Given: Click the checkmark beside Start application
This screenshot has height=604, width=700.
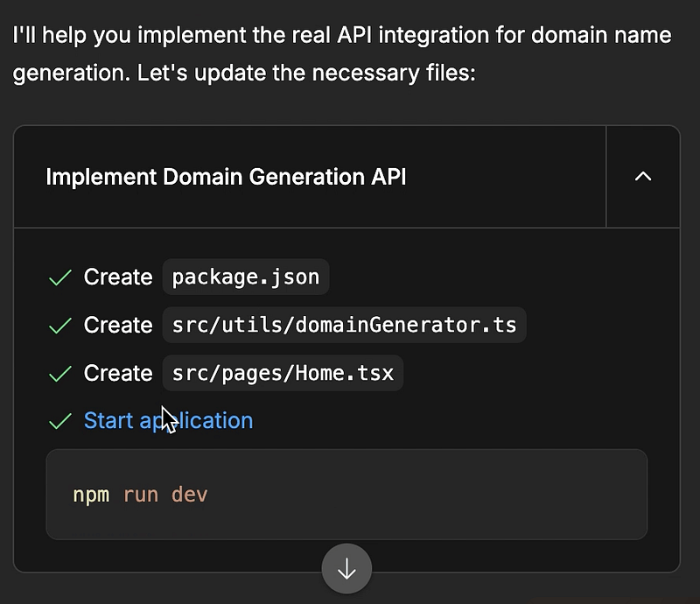Looking at the screenshot, I should [x=60, y=421].
